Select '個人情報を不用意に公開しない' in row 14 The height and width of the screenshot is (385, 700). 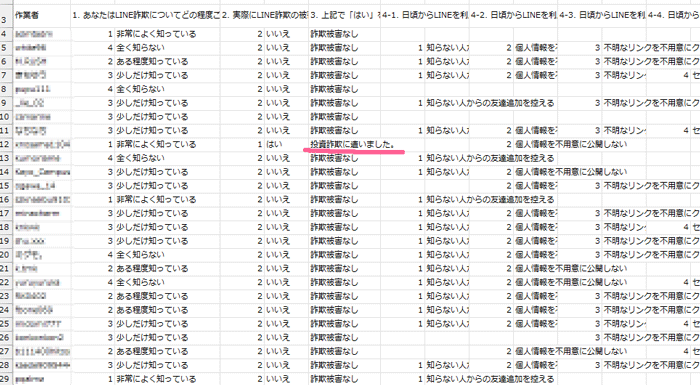coord(571,172)
